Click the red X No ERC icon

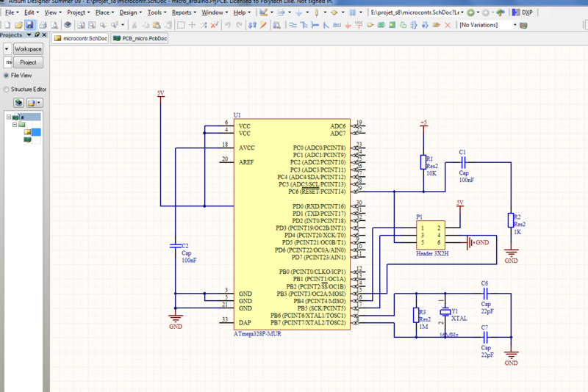pos(448,25)
